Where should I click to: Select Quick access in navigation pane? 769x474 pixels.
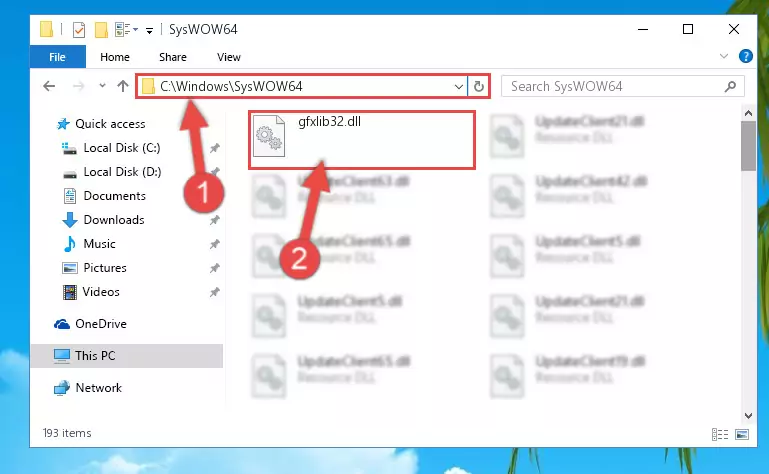coord(110,124)
